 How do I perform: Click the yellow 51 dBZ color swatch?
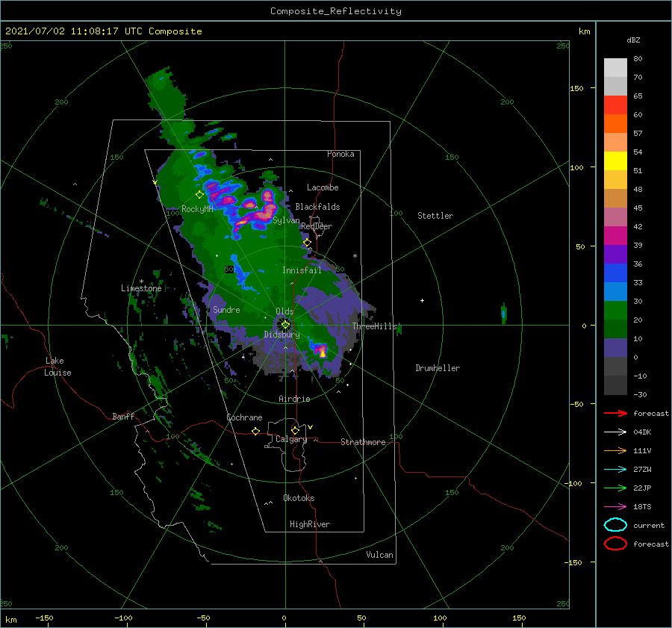[x=615, y=161]
